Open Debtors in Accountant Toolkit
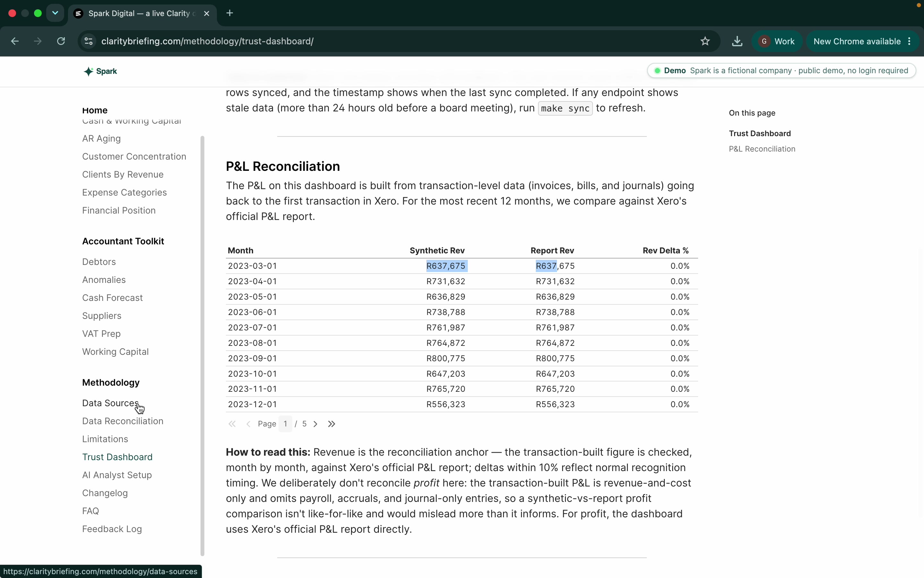The height and width of the screenshot is (578, 924). tap(99, 262)
